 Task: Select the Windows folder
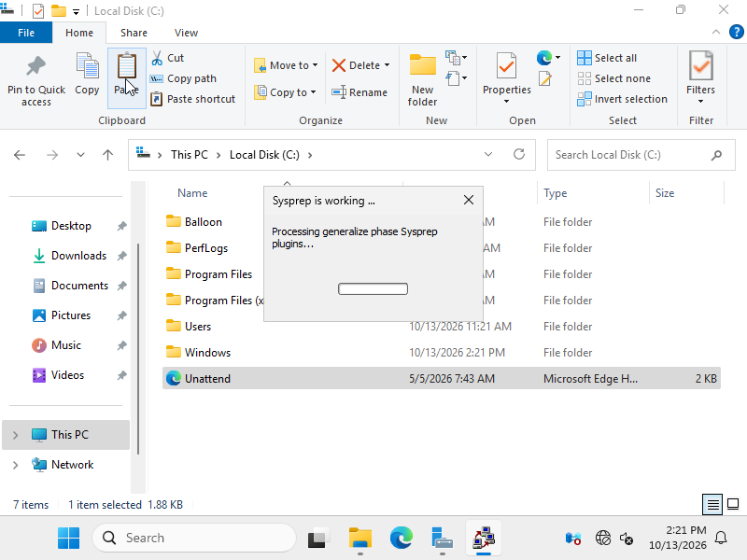pyautogui.click(x=441, y=353)
